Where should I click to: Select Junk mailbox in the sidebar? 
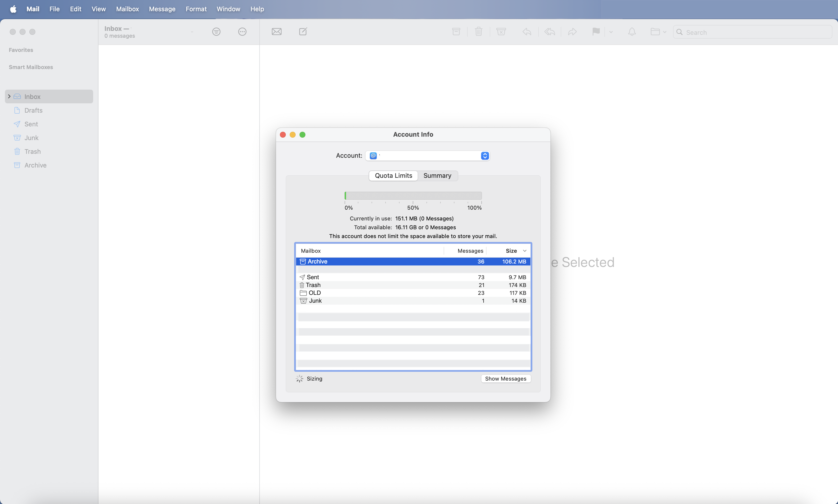click(x=49, y=138)
